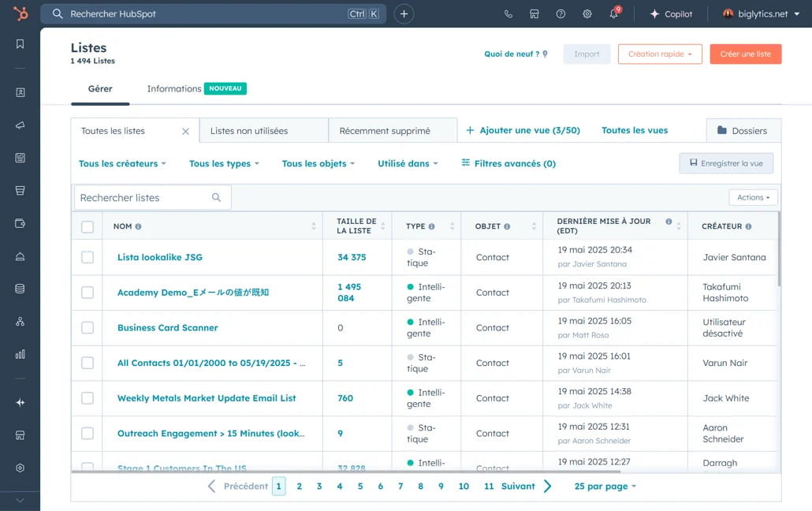View notifications bell icon
This screenshot has width=812, height=511.
(613, 13)
